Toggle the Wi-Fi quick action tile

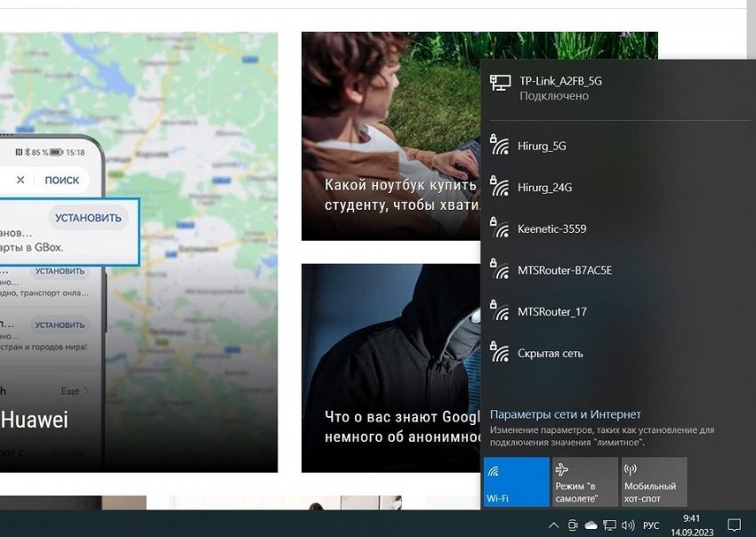pyautogui.click(x=516, y=482)
